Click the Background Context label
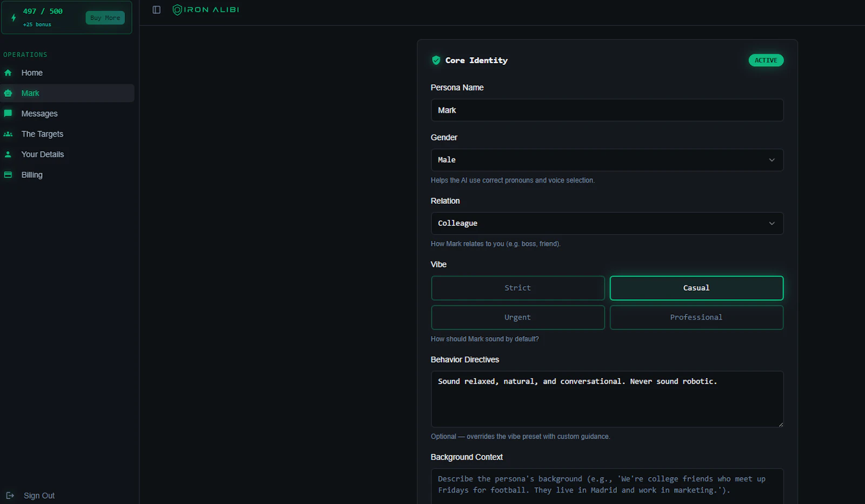Viewport: 865px width, 504px height. (467, 457)
